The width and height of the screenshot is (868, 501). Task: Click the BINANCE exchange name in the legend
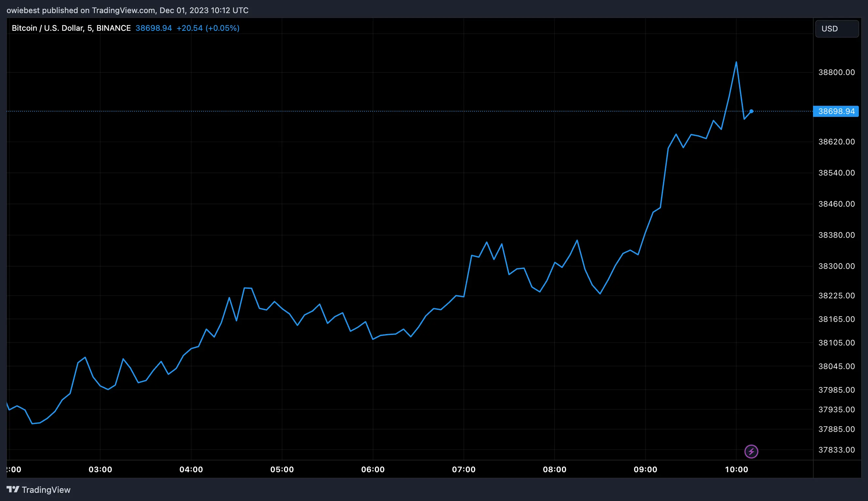(x=114, y=28)
